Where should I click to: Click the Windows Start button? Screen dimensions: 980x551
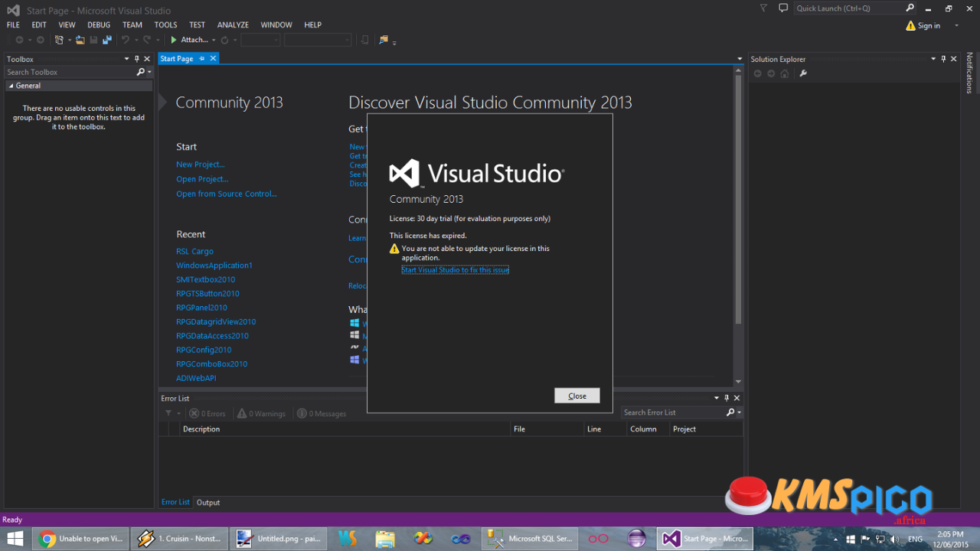[15, 539]
